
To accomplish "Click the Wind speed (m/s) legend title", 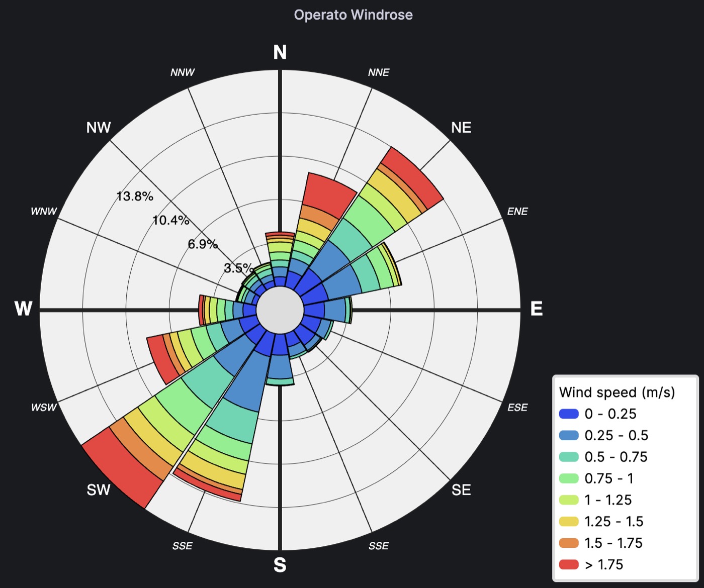I will tap(617, 392).
